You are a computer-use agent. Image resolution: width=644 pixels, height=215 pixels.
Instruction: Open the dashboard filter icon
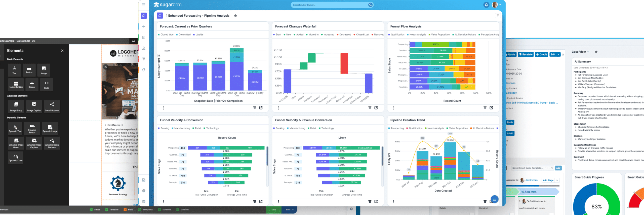[498, 16]
